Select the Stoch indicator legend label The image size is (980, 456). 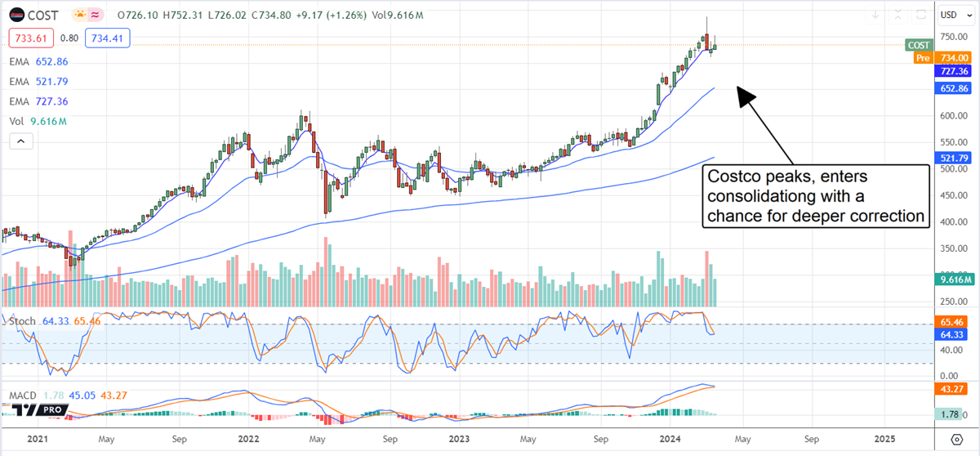click(x=23, y=321)
